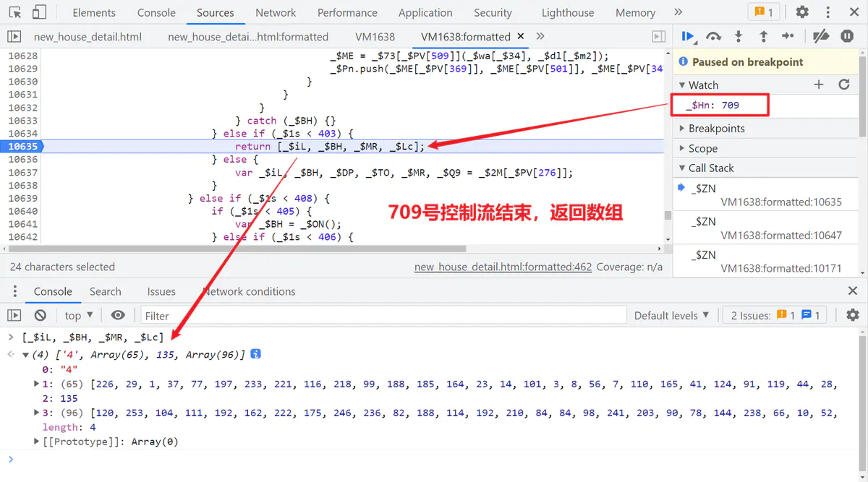
Task: Step into next function call
Action: coord(738,36)
